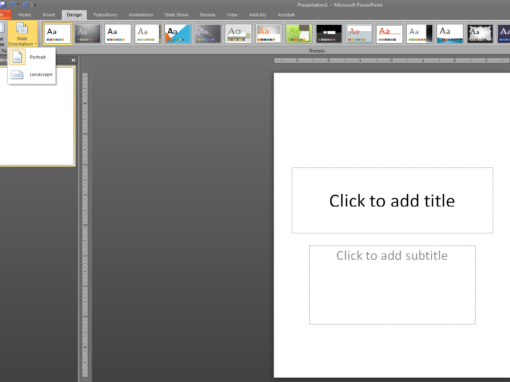This screenshot has width=510, height=382.
Task: Switch to the Insert ribbon tab
Action: click(49, 15)
